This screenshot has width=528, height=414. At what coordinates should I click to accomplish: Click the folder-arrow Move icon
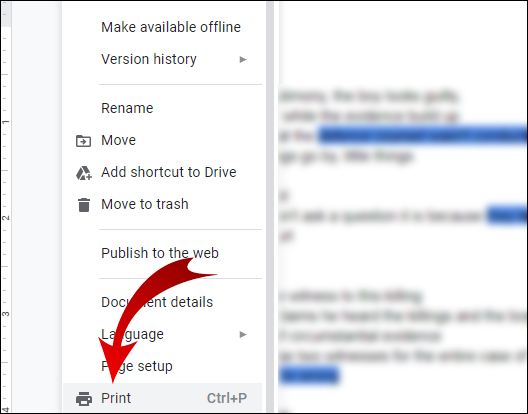(83, 141)
